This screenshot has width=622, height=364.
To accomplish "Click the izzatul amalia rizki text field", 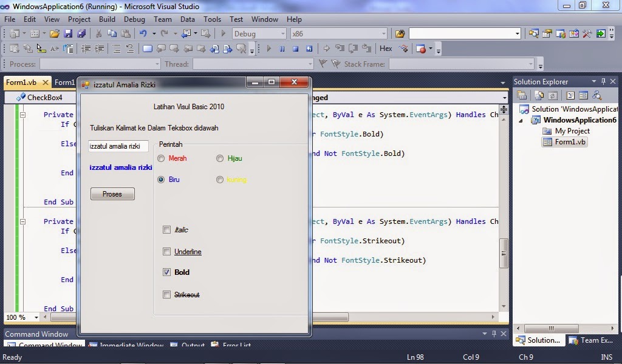I will coord(118,146).
